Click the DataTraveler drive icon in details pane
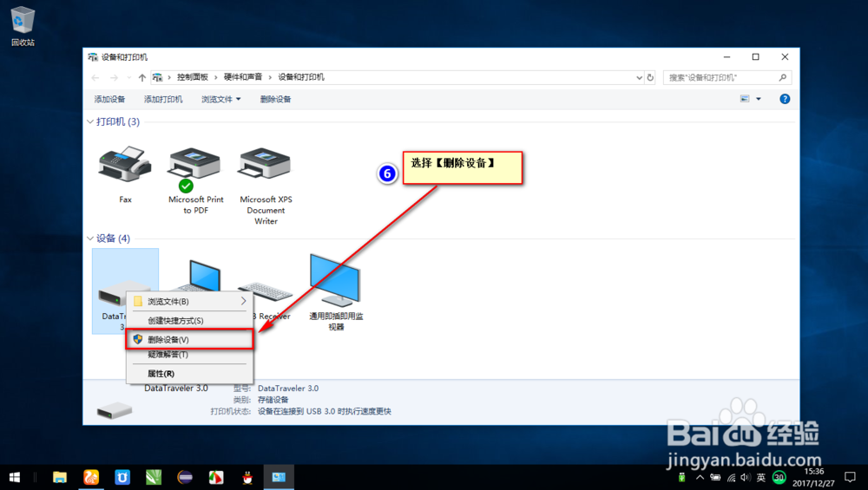The width and height of the screenshot is (868, 490). tap(115, 411)
